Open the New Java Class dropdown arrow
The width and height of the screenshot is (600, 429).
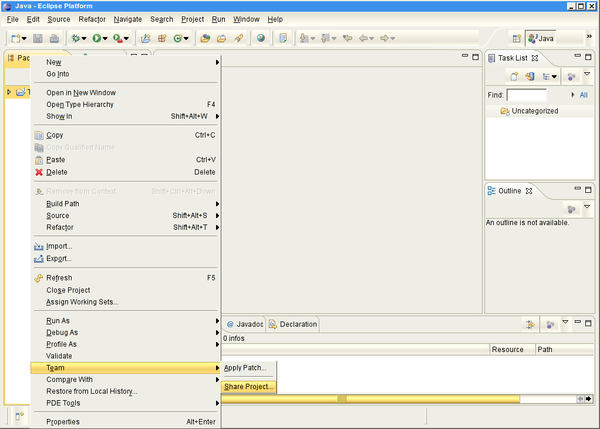(x=186, y=39)
